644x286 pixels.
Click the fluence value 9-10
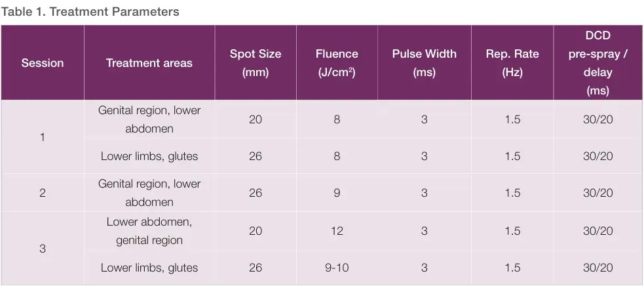point(337,268)
